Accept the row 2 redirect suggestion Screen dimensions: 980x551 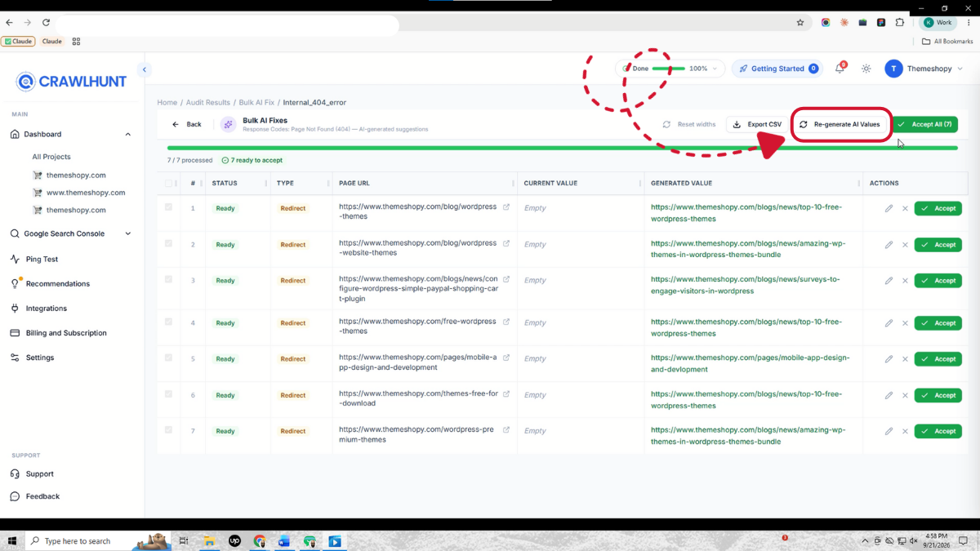click(938, 245)
